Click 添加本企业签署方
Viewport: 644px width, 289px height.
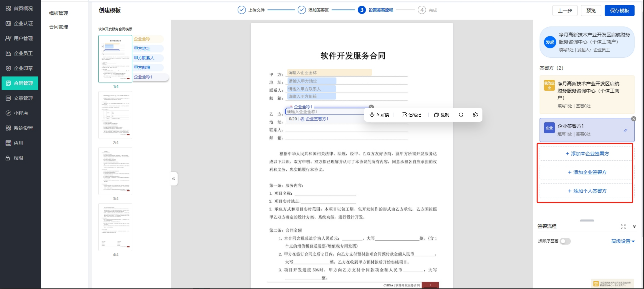(x=587, y=153)
